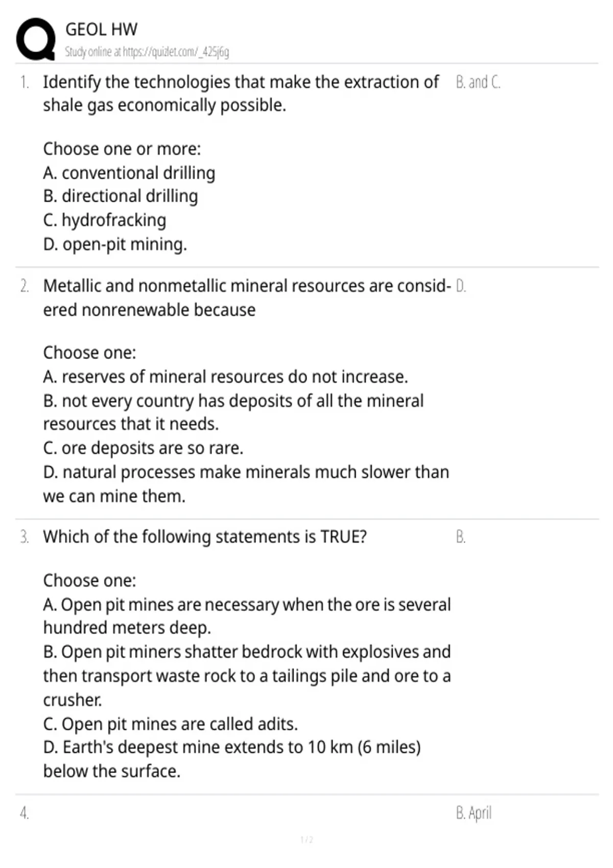Image resolution: width=613 pixels, height=868 pixels.
Task: Select 'Open pit mines are called adits' option
Action: (x=170, y=724)
